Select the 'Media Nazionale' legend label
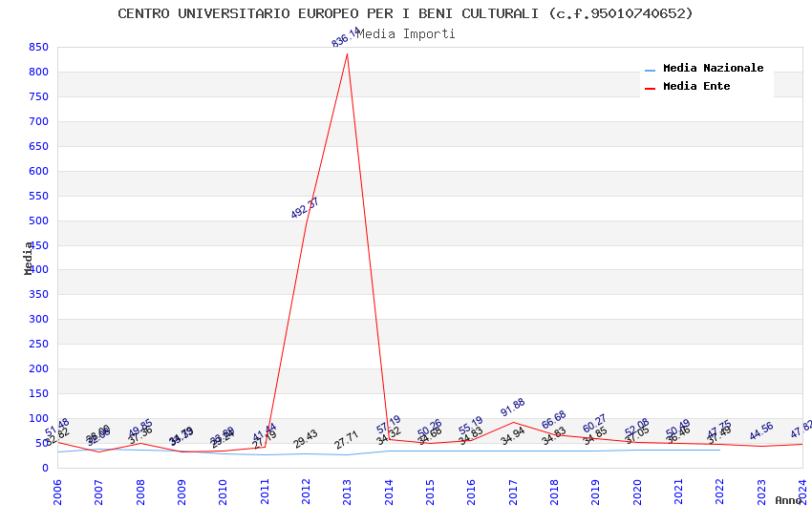This screenshot has height=525, width=812. click(713, 68)
